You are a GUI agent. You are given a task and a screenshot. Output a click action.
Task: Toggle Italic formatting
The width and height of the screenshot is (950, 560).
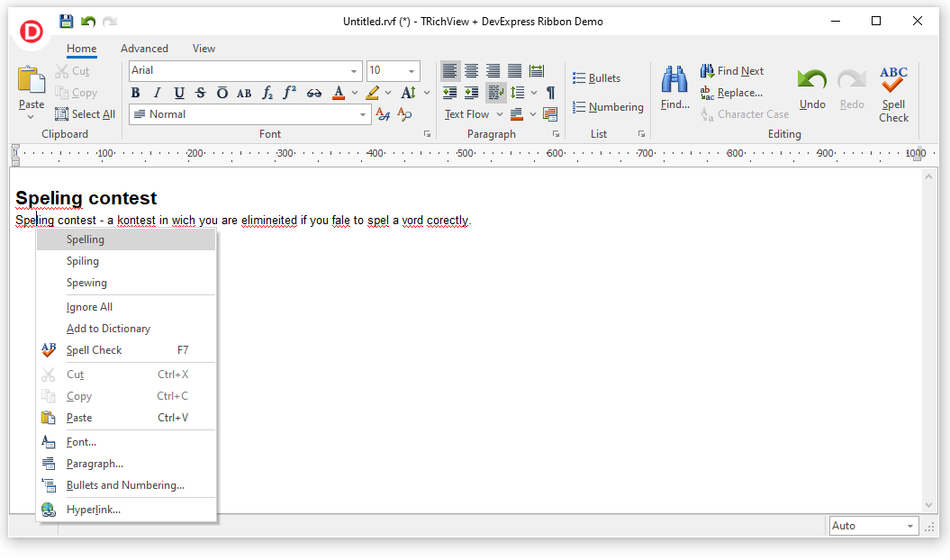coord(157,93)
